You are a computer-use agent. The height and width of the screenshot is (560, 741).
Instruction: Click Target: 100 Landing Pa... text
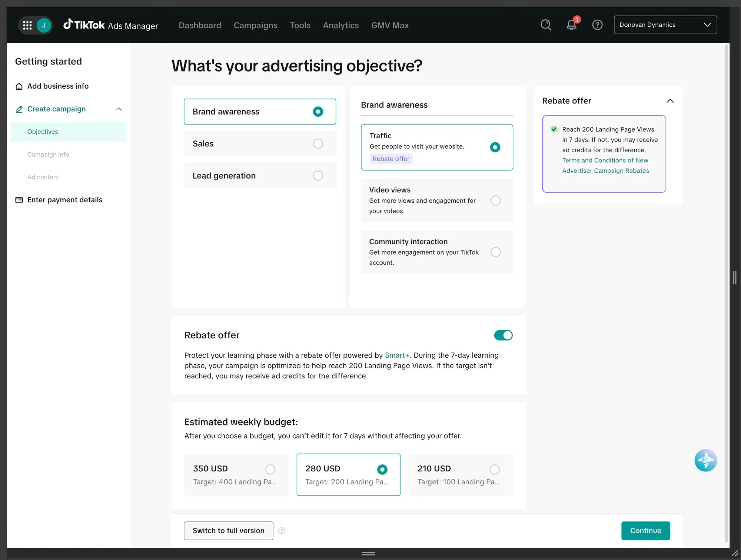pos(459,482)
